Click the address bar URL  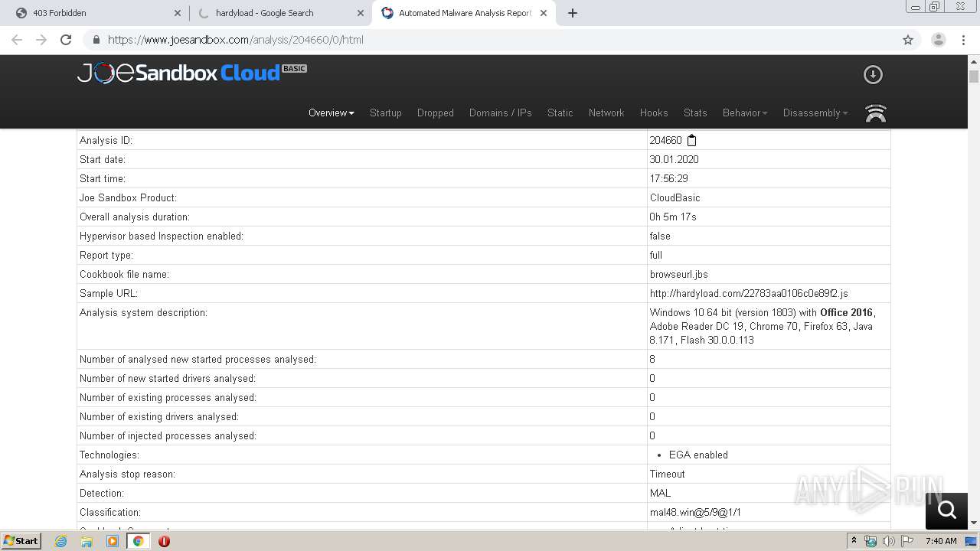click(x=236, y=40)
